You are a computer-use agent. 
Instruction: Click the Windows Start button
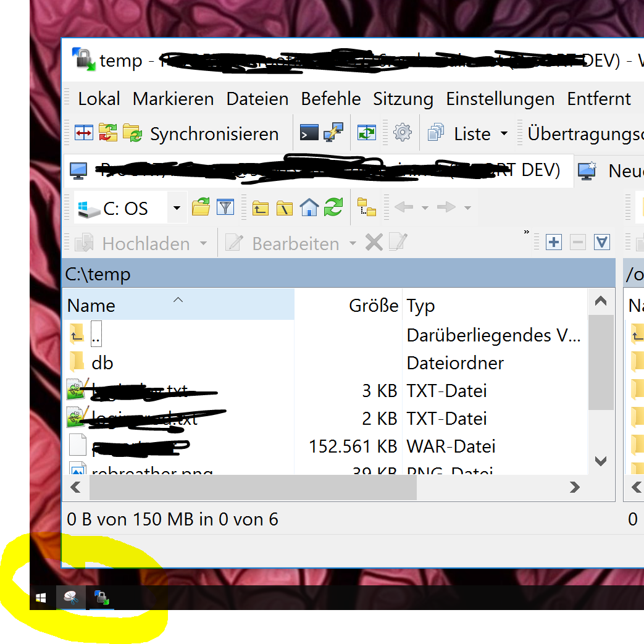41,598
